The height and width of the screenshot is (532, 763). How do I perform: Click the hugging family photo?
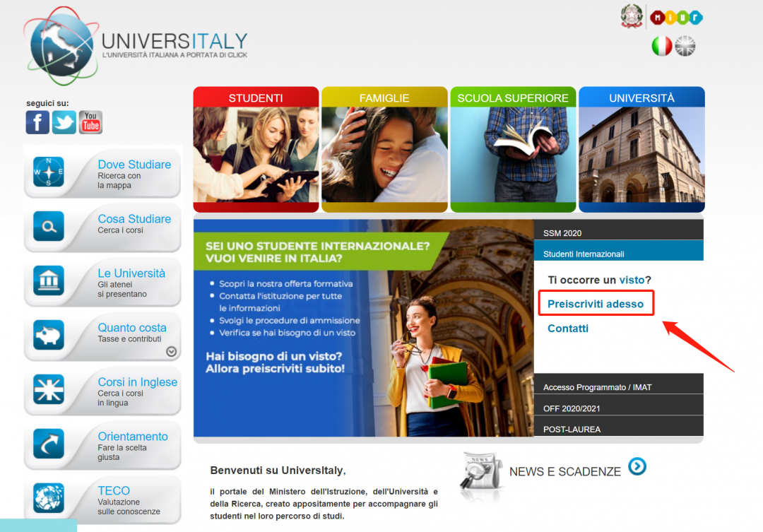click(384, 155)
